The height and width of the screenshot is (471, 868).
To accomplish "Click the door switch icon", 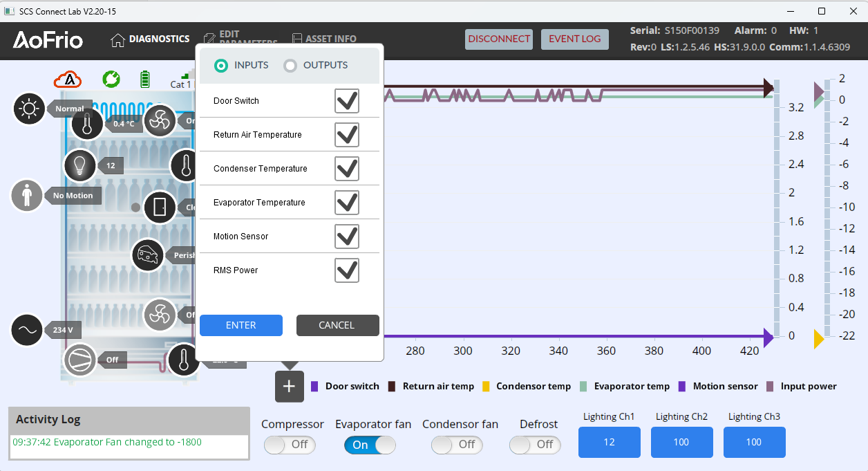I will pos(160,207).
